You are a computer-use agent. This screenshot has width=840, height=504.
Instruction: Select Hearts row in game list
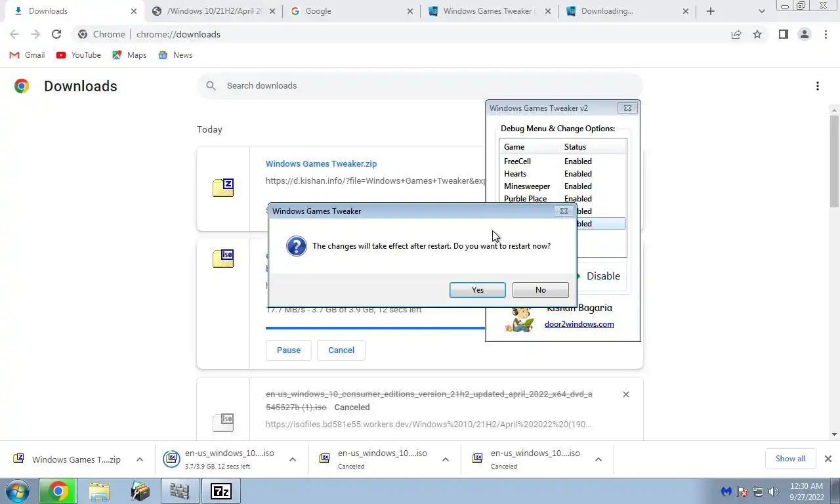tap(562, 173)
